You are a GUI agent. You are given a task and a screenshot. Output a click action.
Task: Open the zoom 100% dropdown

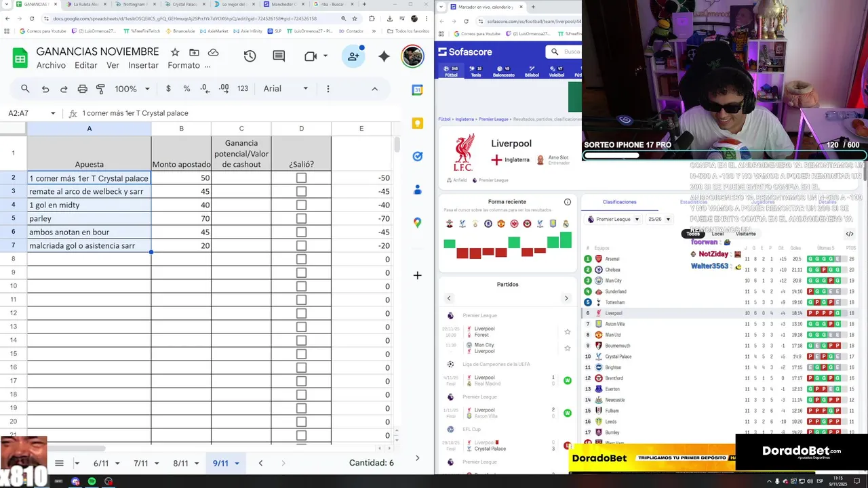pos(132,89)
